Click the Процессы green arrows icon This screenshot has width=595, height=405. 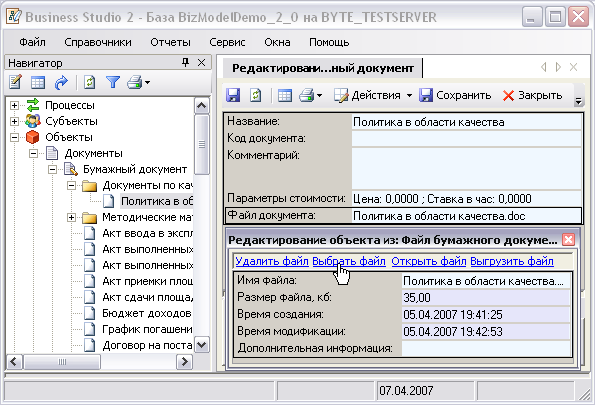point(33,105)
